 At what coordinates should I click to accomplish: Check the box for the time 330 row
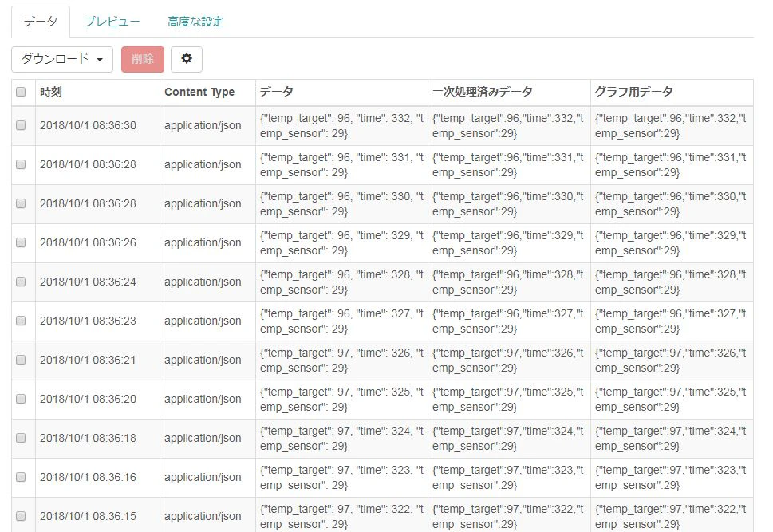[21, 203]
